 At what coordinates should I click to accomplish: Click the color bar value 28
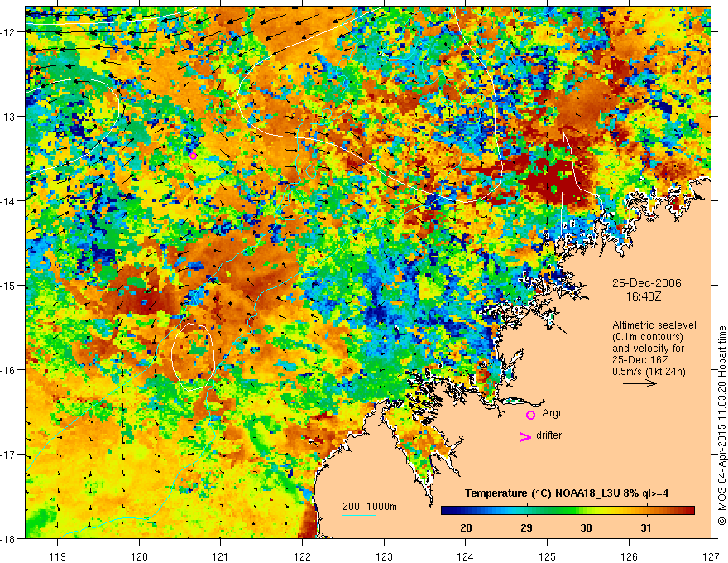coord(466,527)
